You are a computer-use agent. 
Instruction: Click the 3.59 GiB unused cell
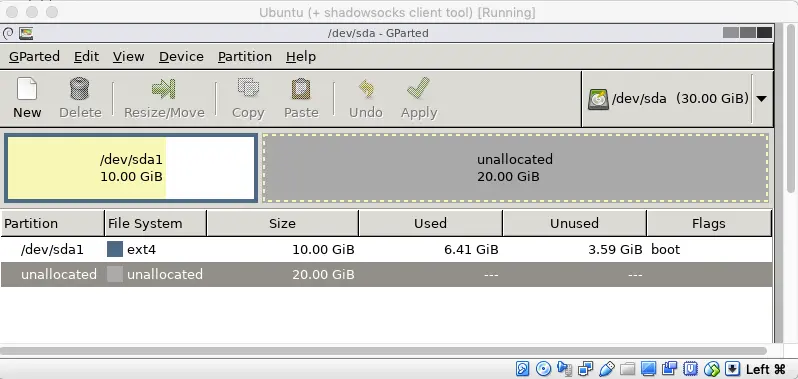tap(615, 250)
